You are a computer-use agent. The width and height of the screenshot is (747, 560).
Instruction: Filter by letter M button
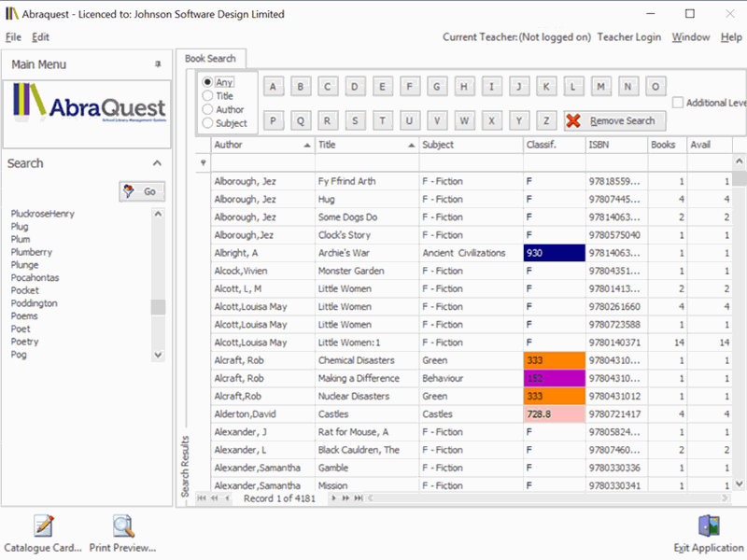pos(601,87)
